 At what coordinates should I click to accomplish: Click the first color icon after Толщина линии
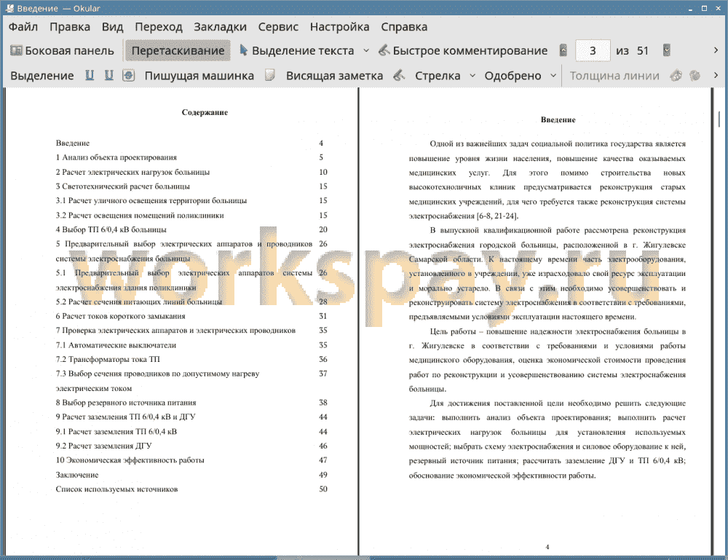point(676,75)
